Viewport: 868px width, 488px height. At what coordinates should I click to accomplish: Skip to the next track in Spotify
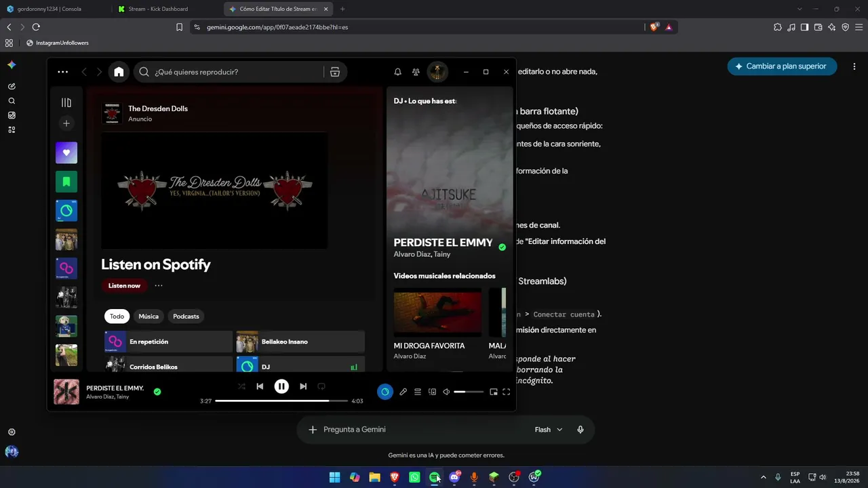(303, 386)
